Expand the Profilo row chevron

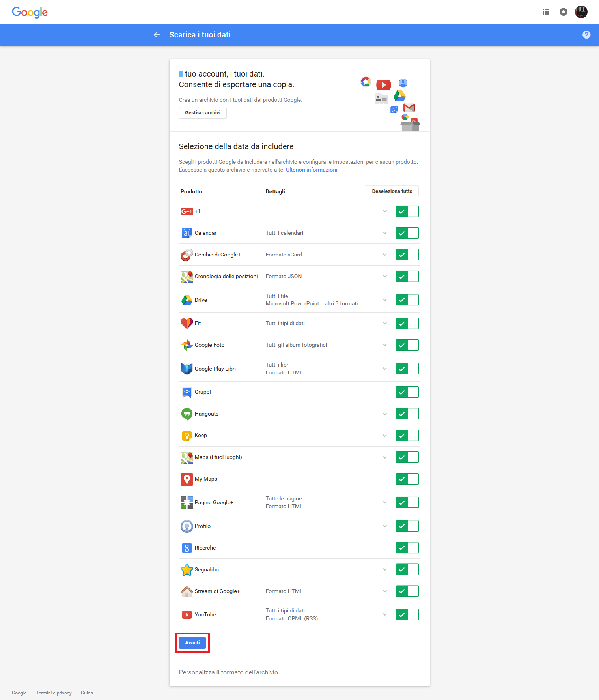tap(385, 526)
